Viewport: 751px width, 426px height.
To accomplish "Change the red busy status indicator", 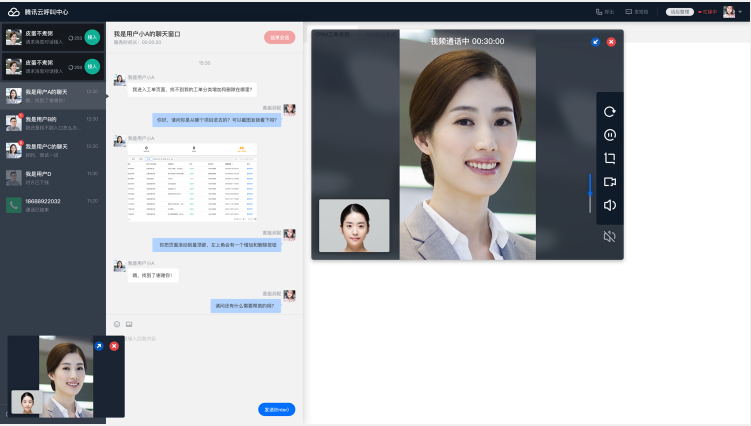I will (x=707, y=12).
